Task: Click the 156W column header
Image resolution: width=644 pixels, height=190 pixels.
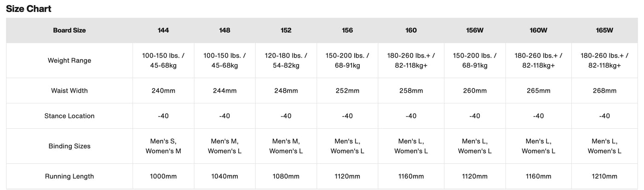Action: (x=475, y=30)
